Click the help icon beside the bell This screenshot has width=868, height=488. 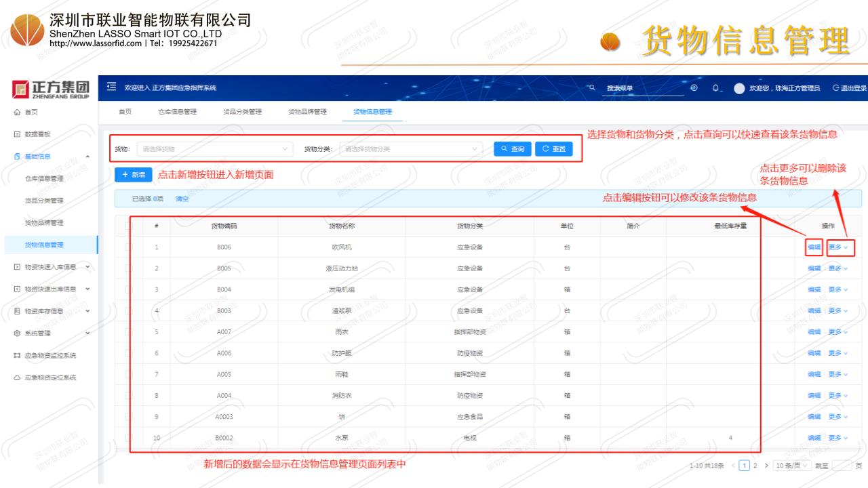point(694,88)
